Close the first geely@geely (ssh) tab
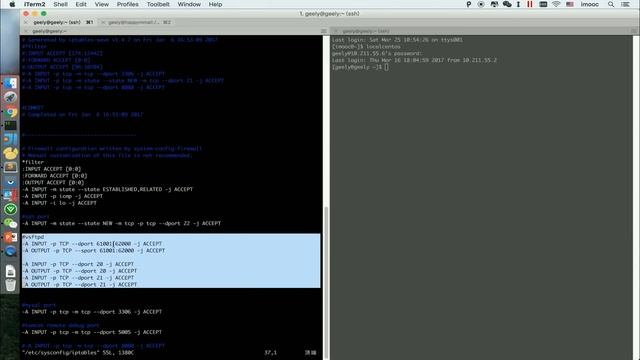Screen dimensions: 640x360 click(27, 22)
